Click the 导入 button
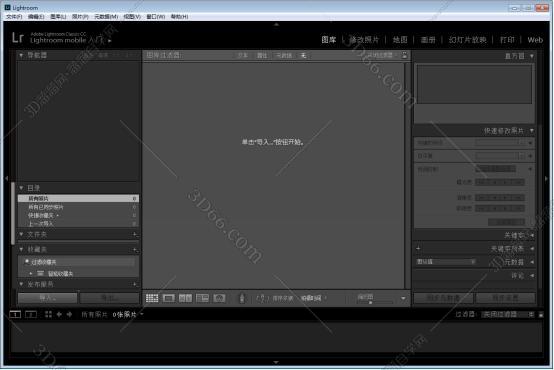Viewport: 554px width, 370px height. [47, 298]
